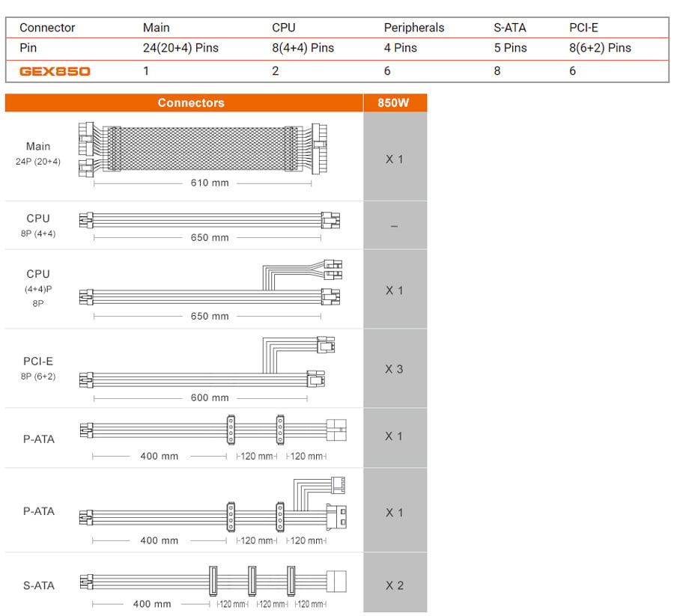
Task: Click the dual-connector CPU (4+4)P cable diagram
Action: coord(210,282)
